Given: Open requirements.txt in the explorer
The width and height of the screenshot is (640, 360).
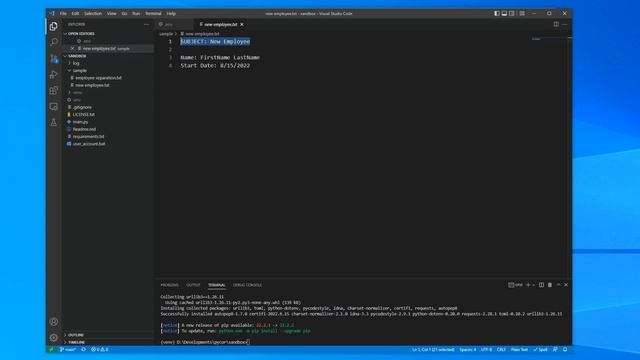Looking at the screenshot, I should click(89, 137).
